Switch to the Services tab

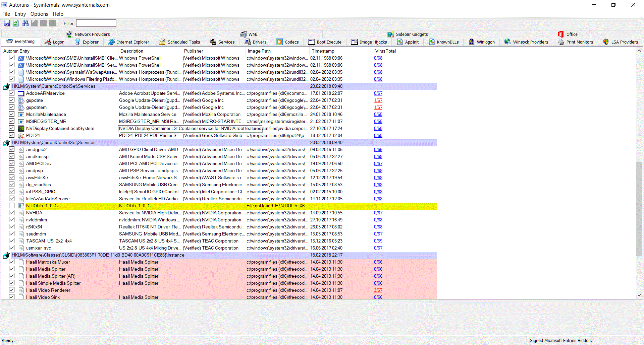click(222, 42)
